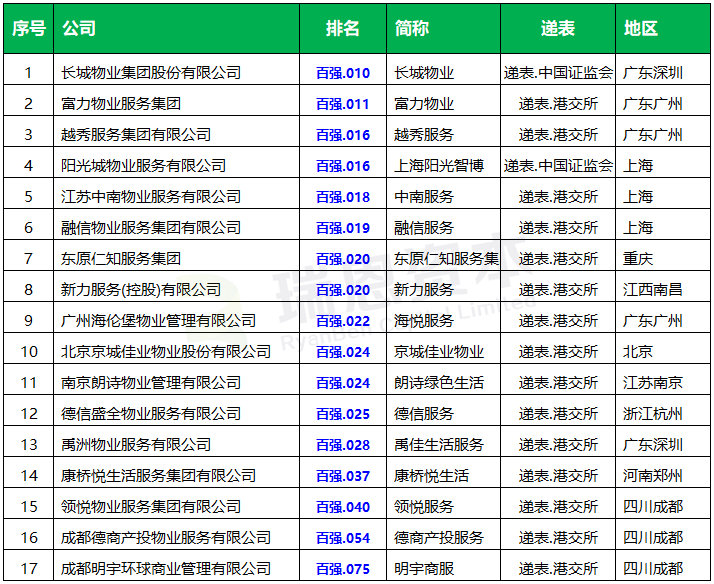Click ranking value 百强.028
The height and width of the screenshot is (584, 714).
coord(343,445)
